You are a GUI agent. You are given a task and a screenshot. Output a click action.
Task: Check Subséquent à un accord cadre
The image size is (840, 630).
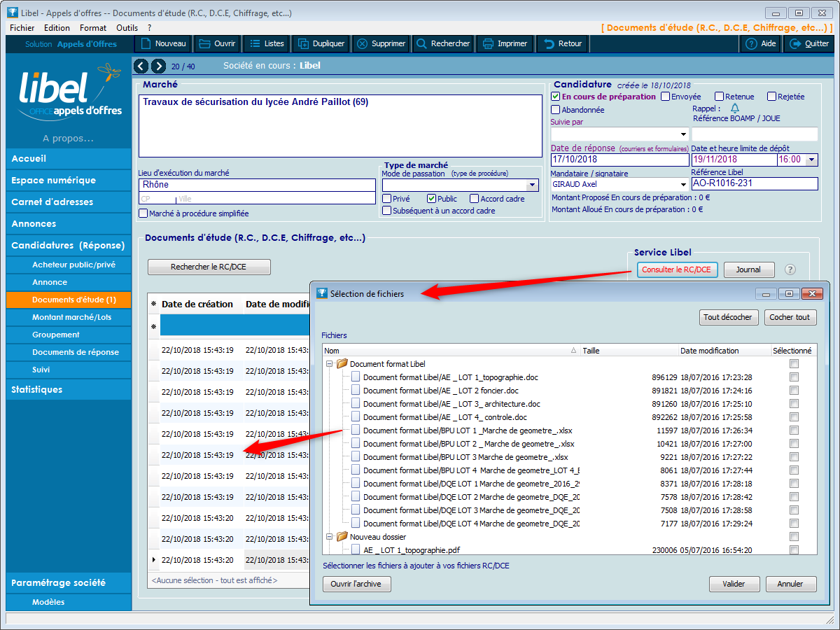386,211
